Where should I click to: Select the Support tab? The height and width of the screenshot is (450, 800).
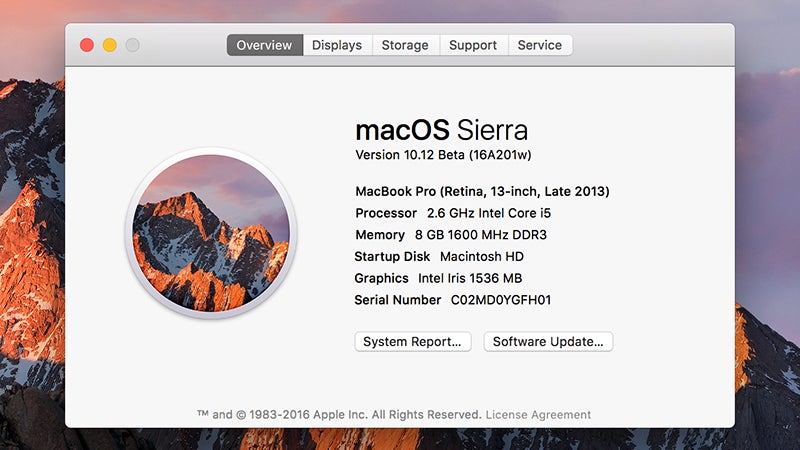pos(473,45)
